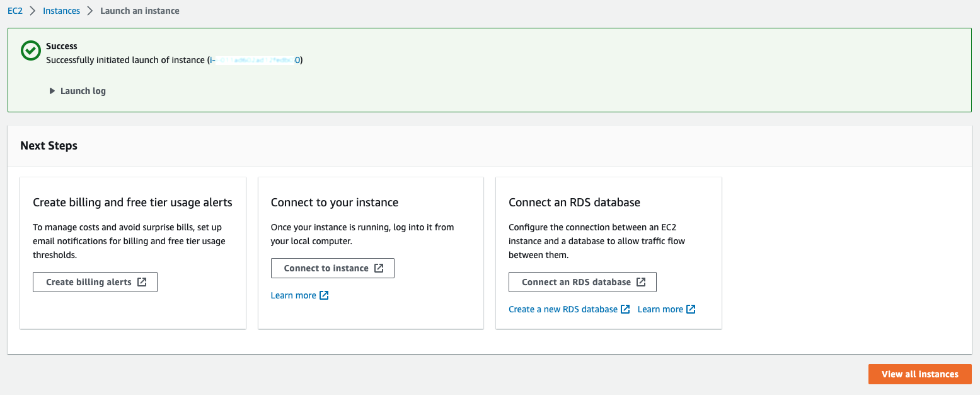The width and height of the screenshot is (980, 395).
Task: Click external-link icon in Connect to instance button
Action: click(x=379, y=268)
